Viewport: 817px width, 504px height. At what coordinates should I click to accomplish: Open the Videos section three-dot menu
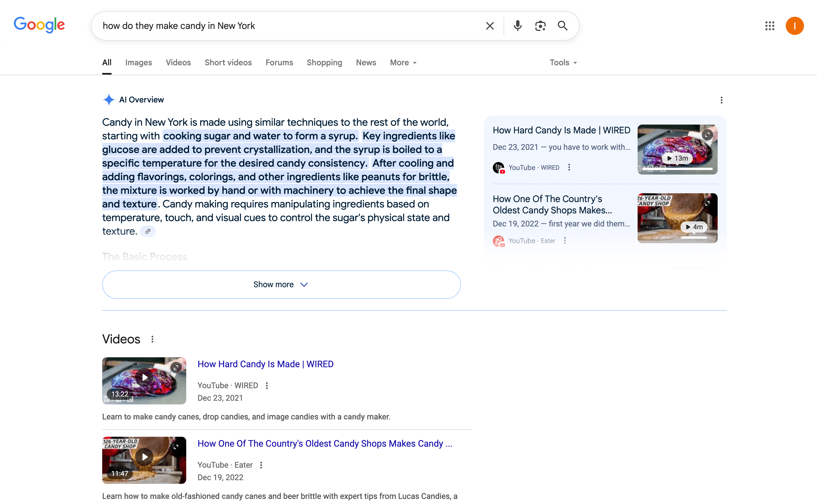[152, 339]
